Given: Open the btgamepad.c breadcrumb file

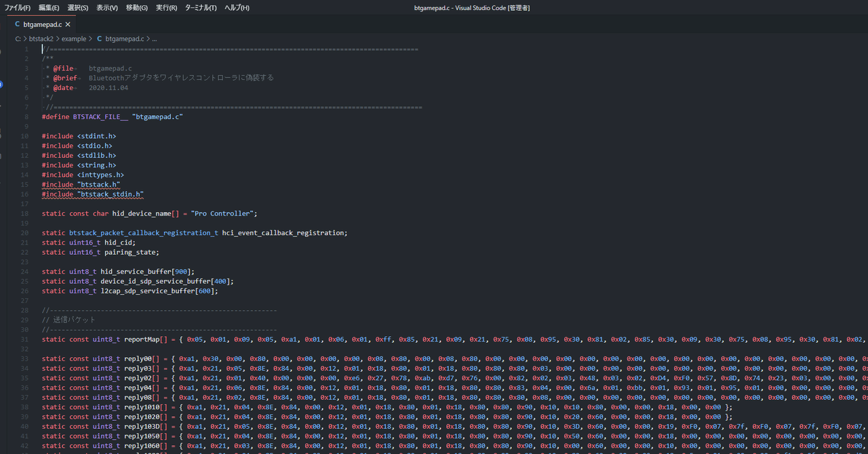Looking at the screenshot, I should (x=125, y=39).
